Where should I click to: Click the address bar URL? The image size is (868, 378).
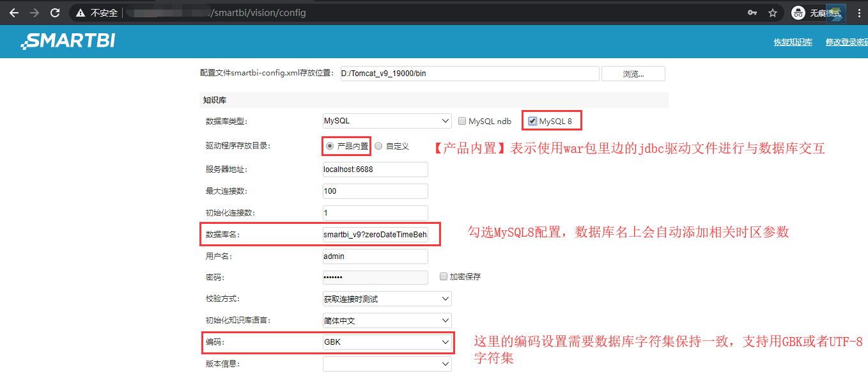coord(258,13)
